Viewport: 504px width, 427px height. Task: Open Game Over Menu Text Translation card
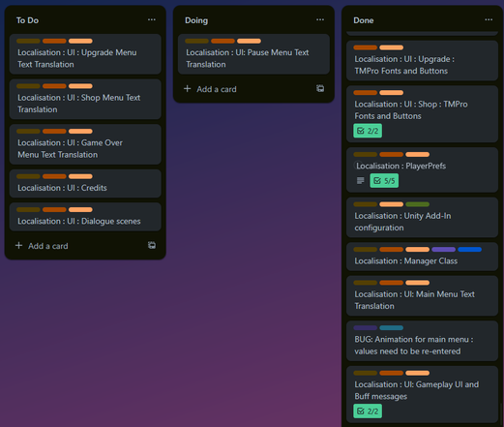pyautogui.click(x=85, y=144)
